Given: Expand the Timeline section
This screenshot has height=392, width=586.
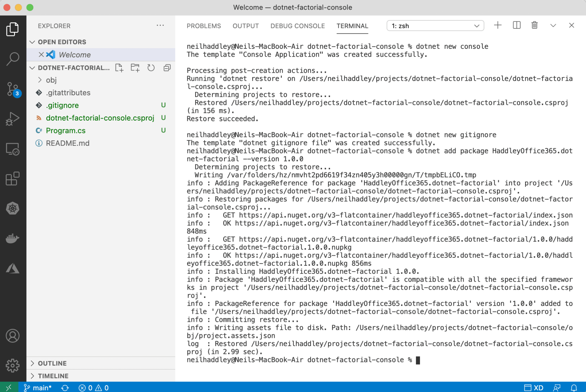Looking at the screenshot, I should pyautogui.click(x=101, y=376).
